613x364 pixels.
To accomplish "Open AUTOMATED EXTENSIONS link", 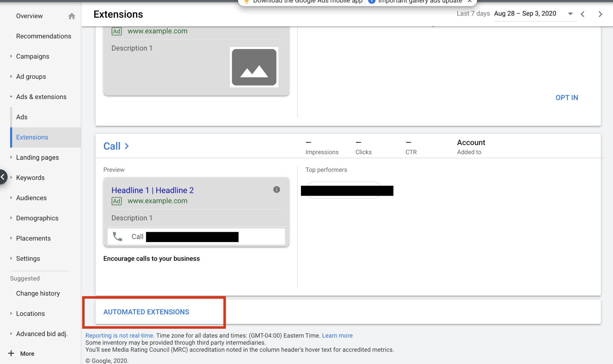I will [x=146, y=312].
